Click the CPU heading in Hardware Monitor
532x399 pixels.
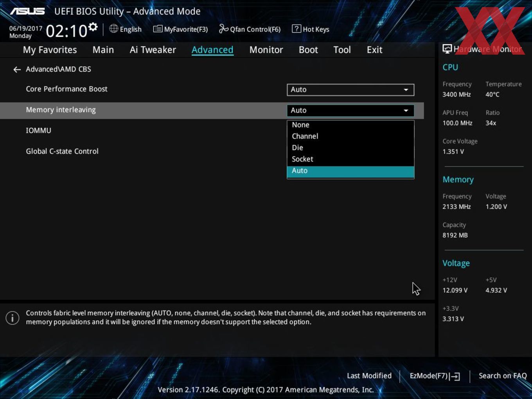click(x=450, y=67)
